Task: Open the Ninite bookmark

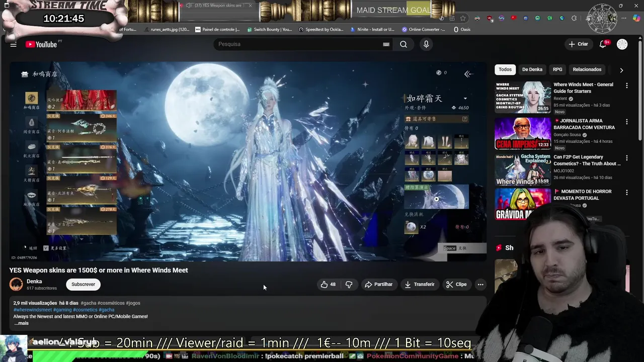Action: [x=372, y=30]
